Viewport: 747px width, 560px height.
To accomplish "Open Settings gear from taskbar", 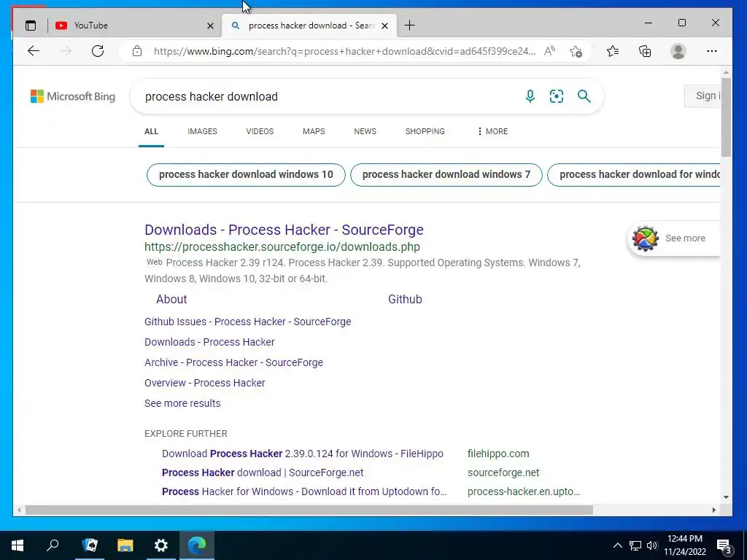I will (x=161, y=545).
